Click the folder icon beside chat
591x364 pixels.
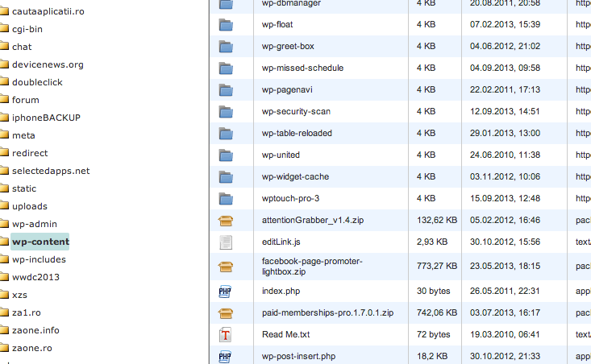click(4, 46)
